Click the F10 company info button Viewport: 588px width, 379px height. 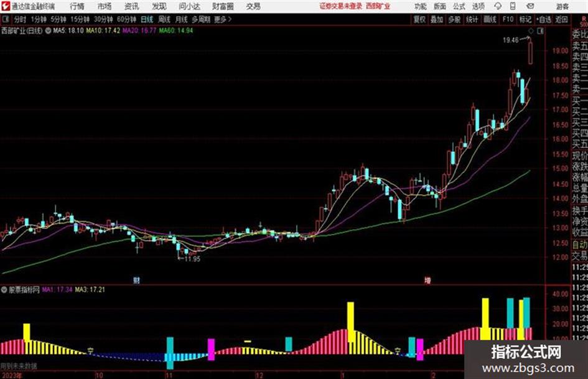coord(508,19)
